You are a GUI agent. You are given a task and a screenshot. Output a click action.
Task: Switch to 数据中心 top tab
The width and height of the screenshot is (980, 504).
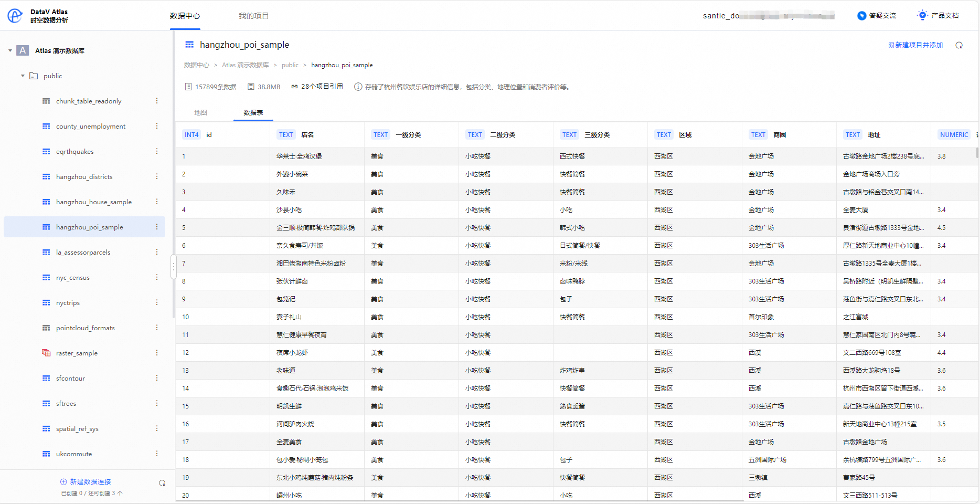click(185, 16)
